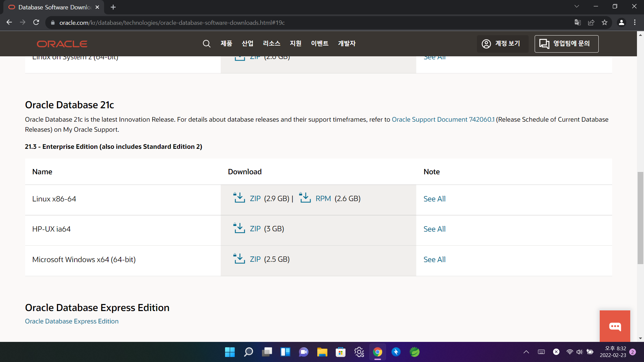Click the Oracle site search magnifier icon
Screen dimensions: 644x362
pyautogui.click(x=207, y=44)
